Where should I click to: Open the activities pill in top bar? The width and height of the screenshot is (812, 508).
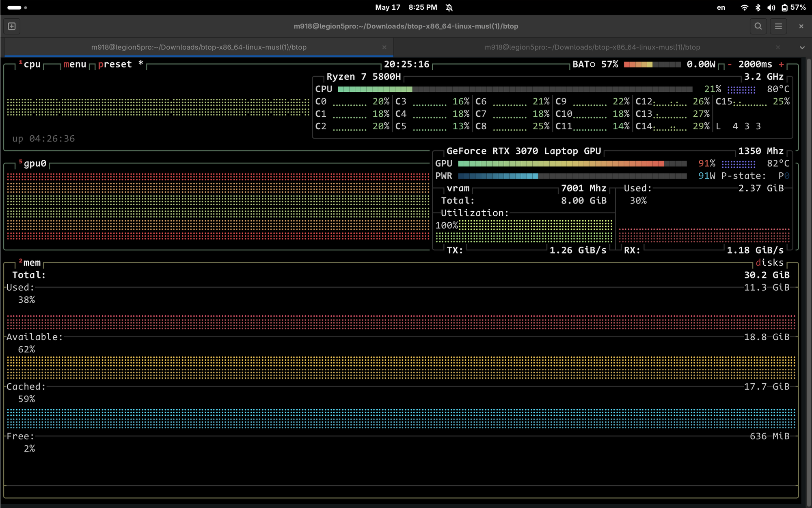coord(17,7)
